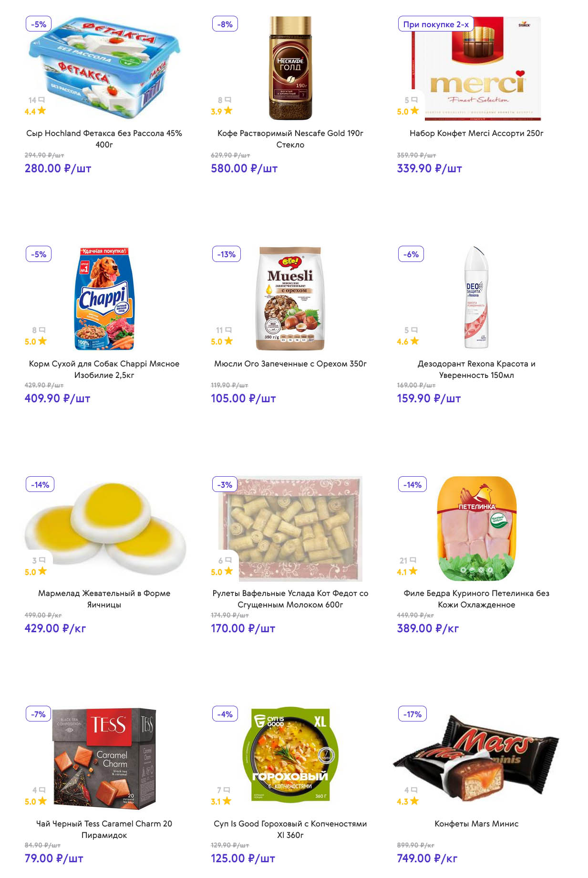The image size is (588, 878).
Task: Click the reviews comment icon for Nescafe Gold
Action: (x=228, y=100)
